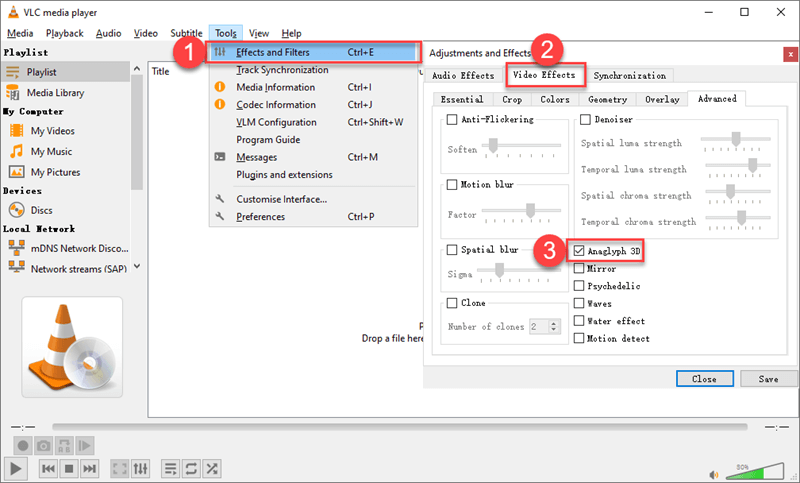Viewport: 800px width, 483px height.
Task: Switch to Audio Effects tab
Action: point(463,75)
